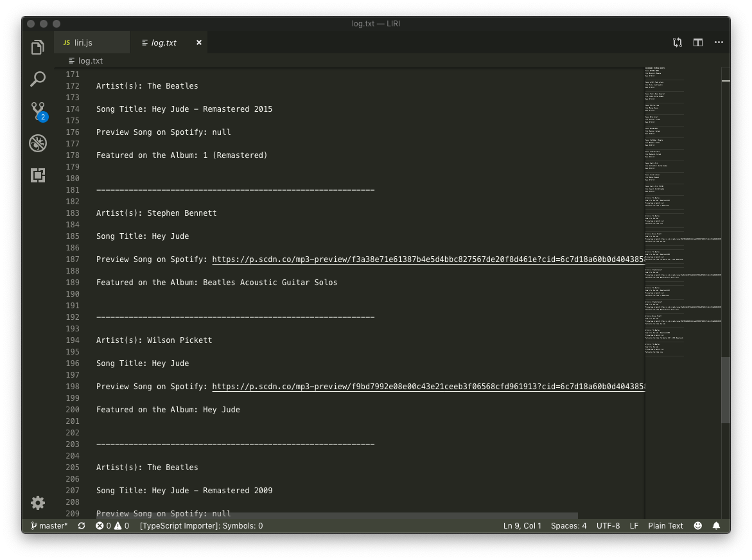The width and height of the screenshot is (752, 560).
Task: Open Wilson Pickett's Spotify preview link
Action: [428, 387]
